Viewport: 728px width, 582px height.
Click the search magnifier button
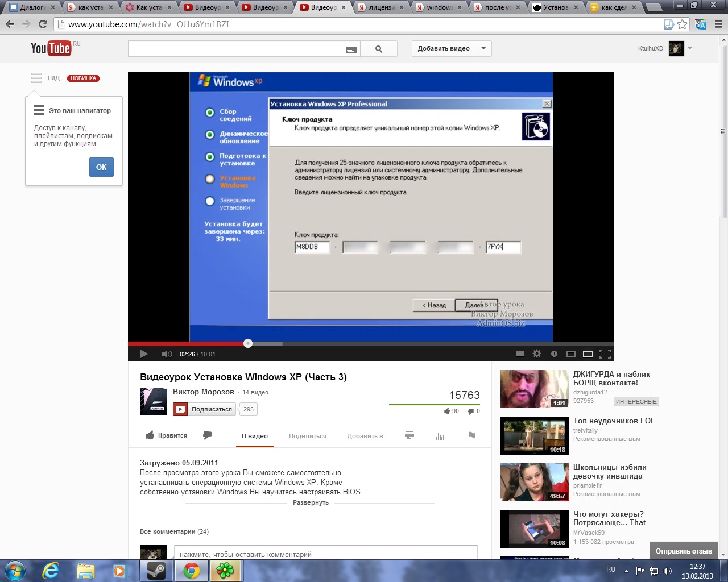pos(379,49)
